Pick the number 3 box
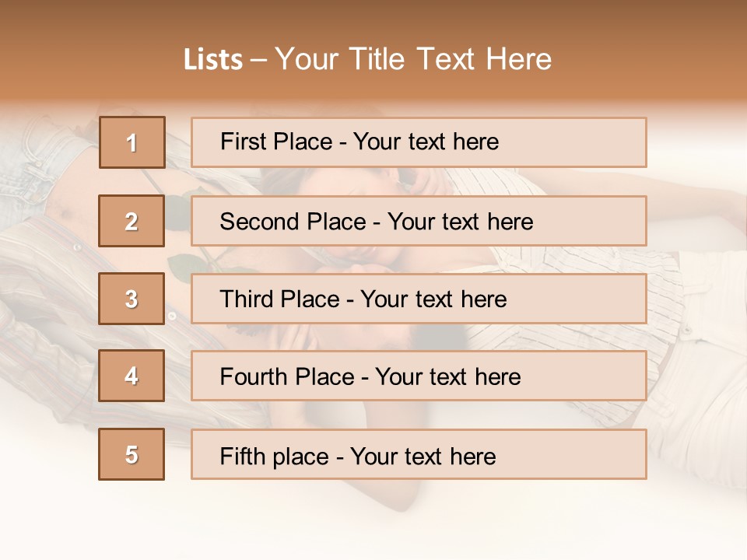Screen dimensions: 747x560 [x=132, y=299]
